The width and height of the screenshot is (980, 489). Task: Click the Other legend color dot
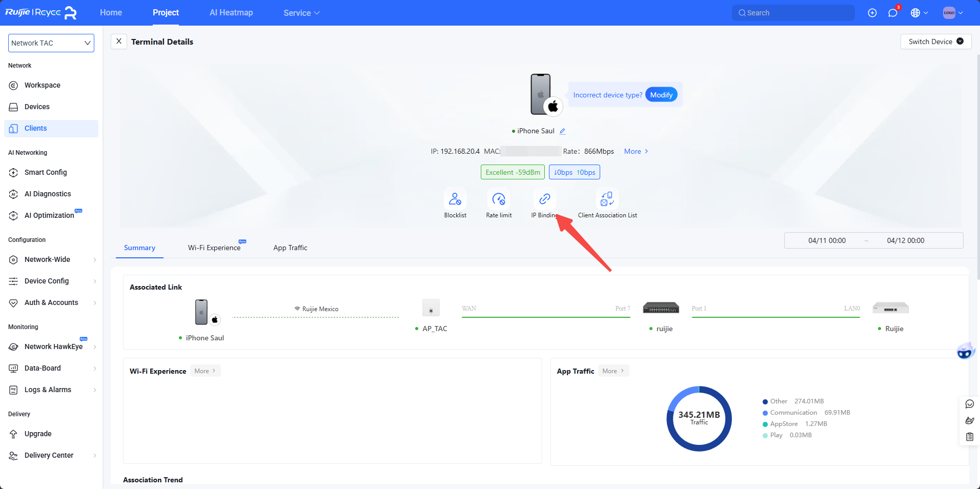[765, 402]
